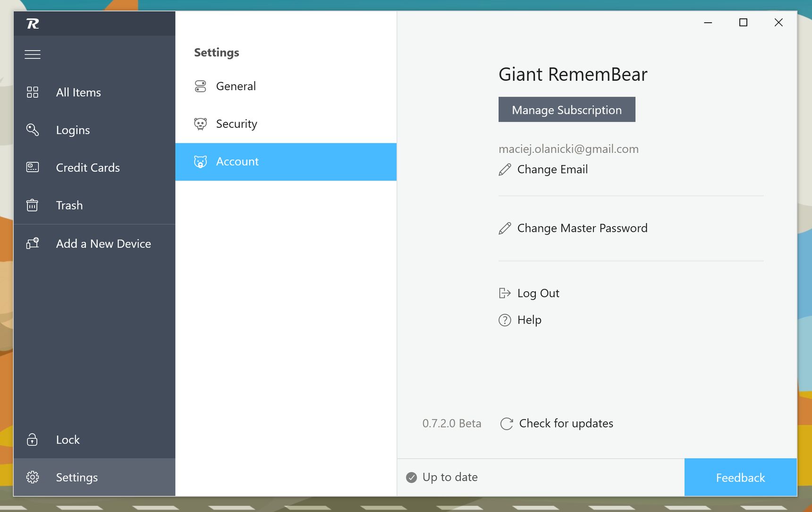The image size is (812, 512).
Task: Click the Add a New Device icon
Action: (33, 243)
